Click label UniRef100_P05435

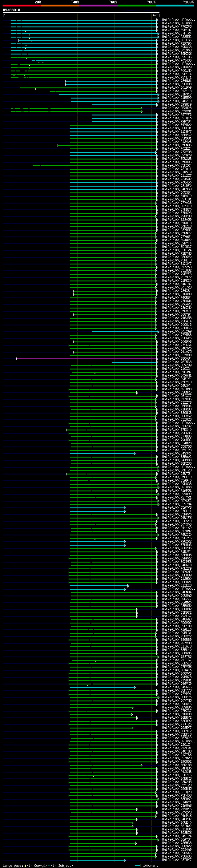pyautogui.click(x=176, y=61)
